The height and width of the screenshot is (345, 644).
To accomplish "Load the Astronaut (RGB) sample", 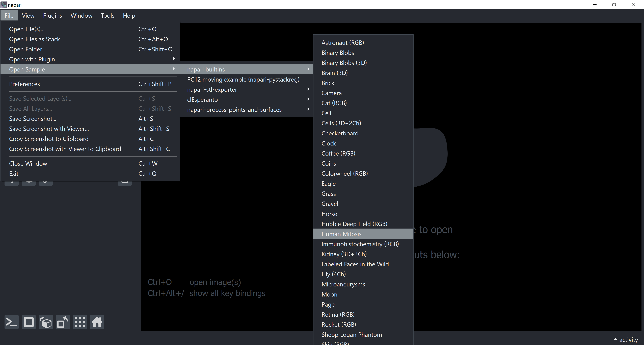I will click(x=363, y=43).
